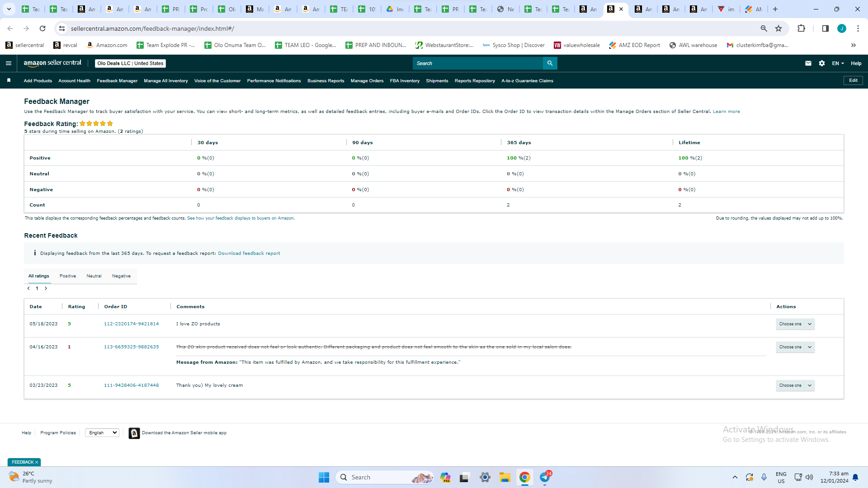View site information icon in the address bar
The width and height of the screenshot is (868, 488).
coord(62,28)
